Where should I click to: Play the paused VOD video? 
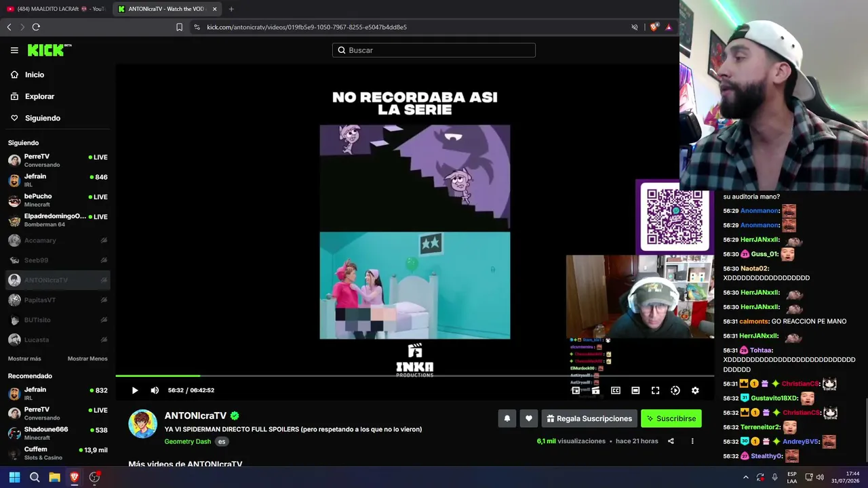pos(135,390)
